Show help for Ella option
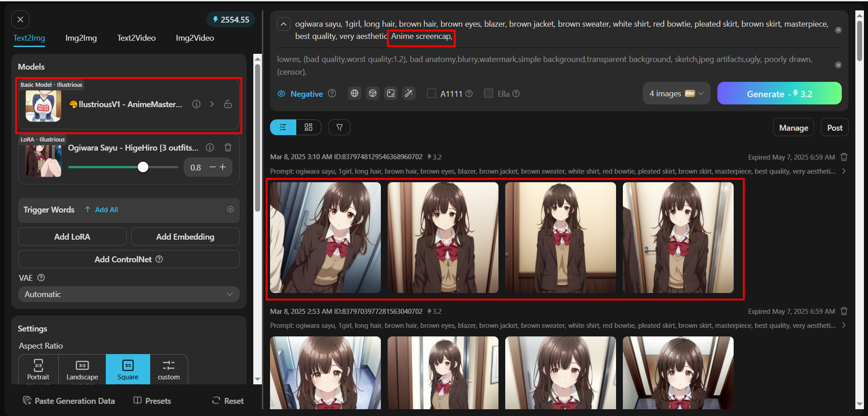The height and width of the screenshot is (416, 868). point(516,93)
